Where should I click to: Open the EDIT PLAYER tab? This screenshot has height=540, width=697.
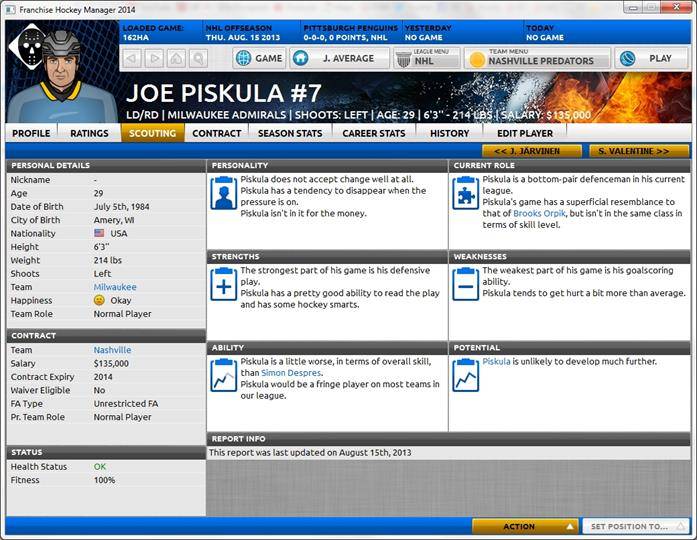pyautogui.click(x=525, y=133)
